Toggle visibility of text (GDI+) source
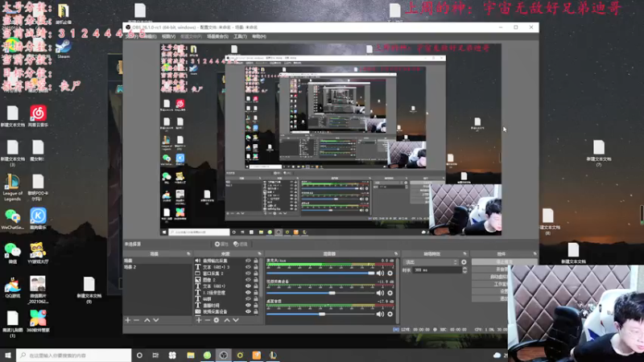This screenshot has width=644, height=362. 248,286
